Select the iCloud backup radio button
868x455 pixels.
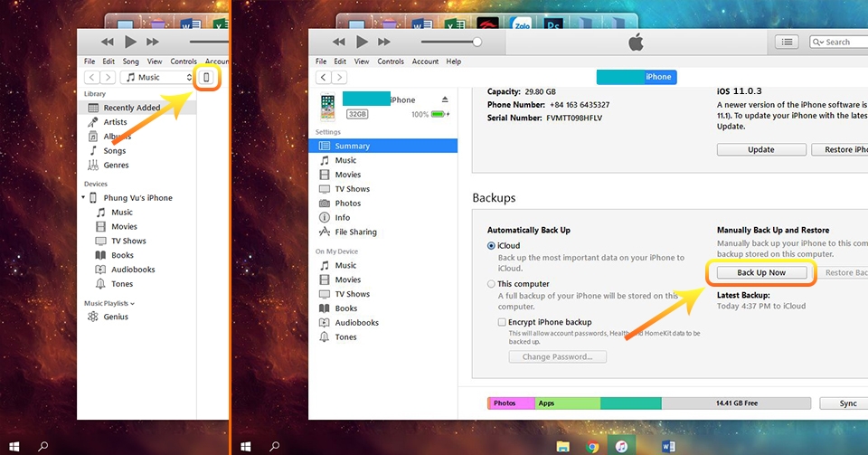pos(491,246)
